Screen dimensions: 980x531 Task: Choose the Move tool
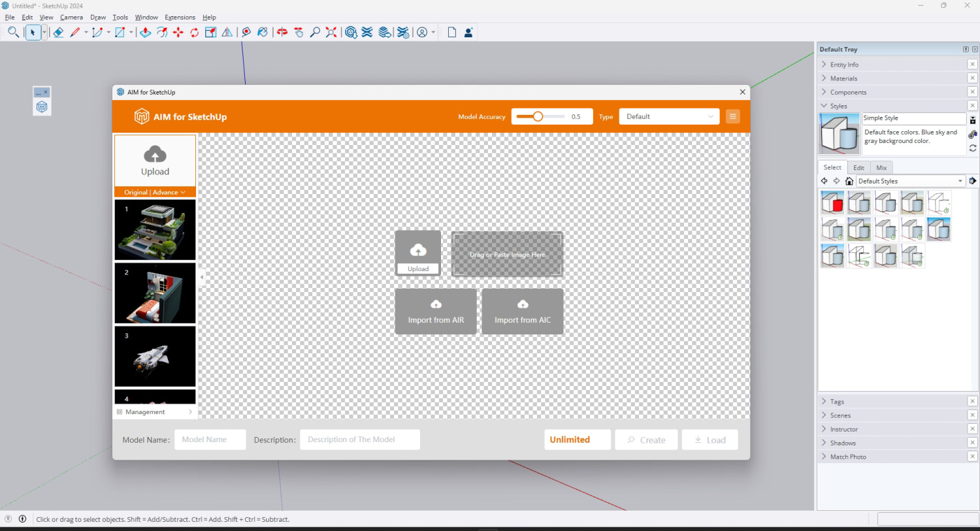[x=178, y=32]
